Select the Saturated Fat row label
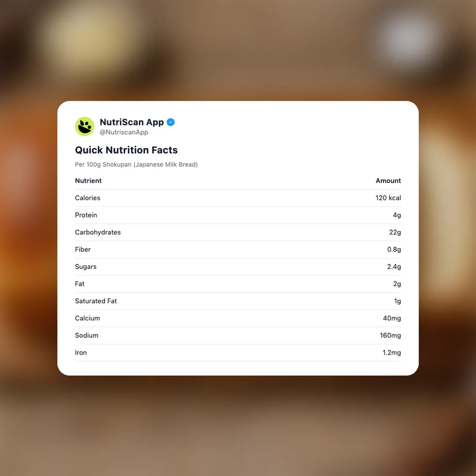The height and width of the screenshot is (476, 476). tap(96, 301)
